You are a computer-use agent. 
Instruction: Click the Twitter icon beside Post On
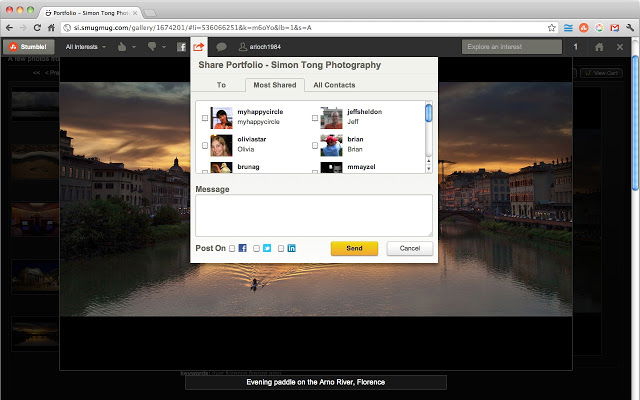click(267, 248)
